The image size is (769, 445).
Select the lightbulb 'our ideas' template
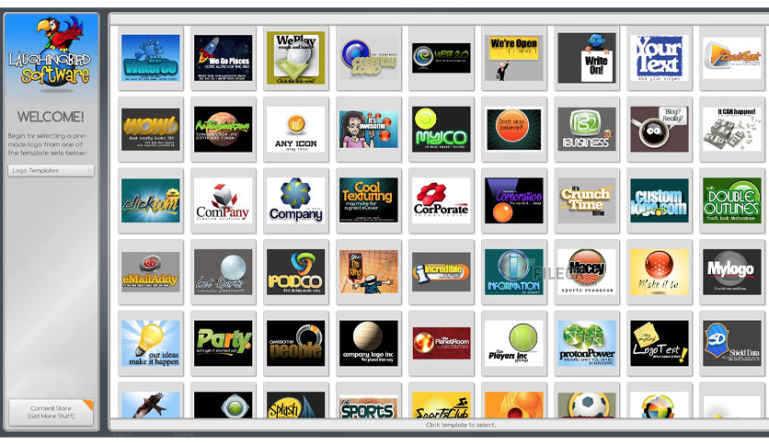click(x=150, y=343)
